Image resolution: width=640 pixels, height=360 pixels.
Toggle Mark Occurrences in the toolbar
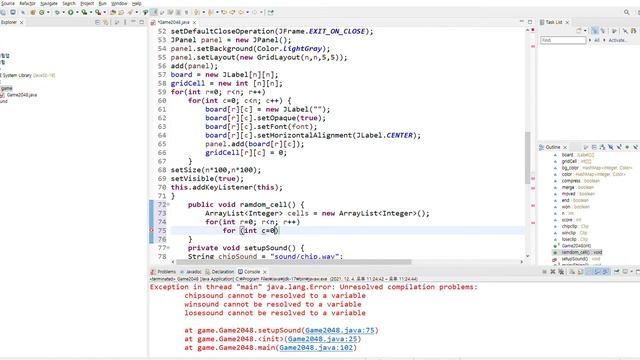tap(154, 12)
